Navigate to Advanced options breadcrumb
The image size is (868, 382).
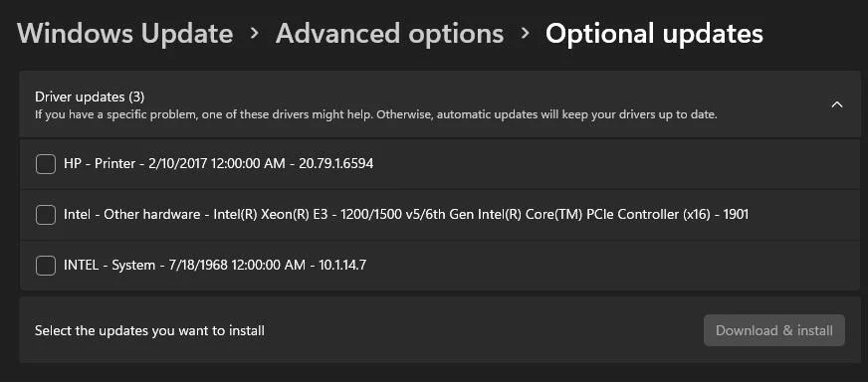pyautogui.click(x=390, y=34)
